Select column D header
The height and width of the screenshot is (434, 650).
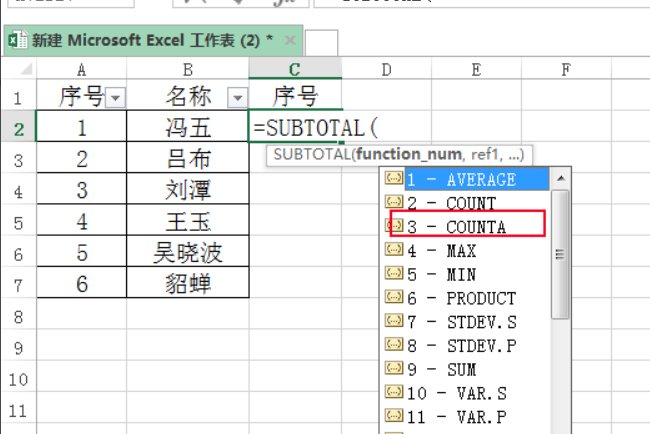386,69
